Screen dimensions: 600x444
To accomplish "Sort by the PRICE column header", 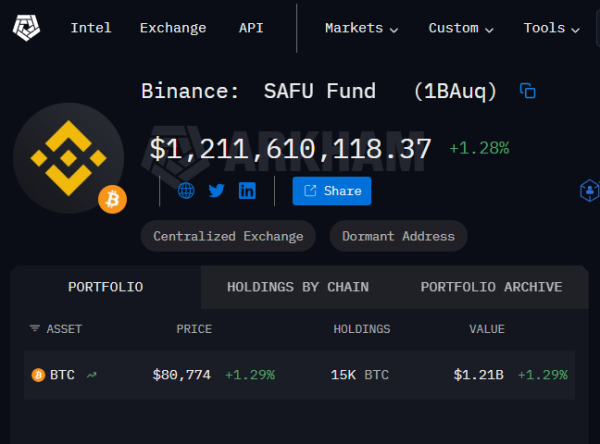I will tap(194, 329).
